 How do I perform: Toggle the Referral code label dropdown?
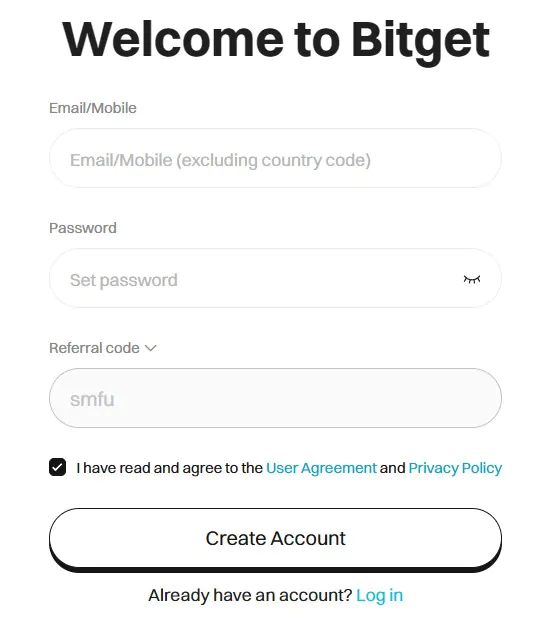(103, 348)
